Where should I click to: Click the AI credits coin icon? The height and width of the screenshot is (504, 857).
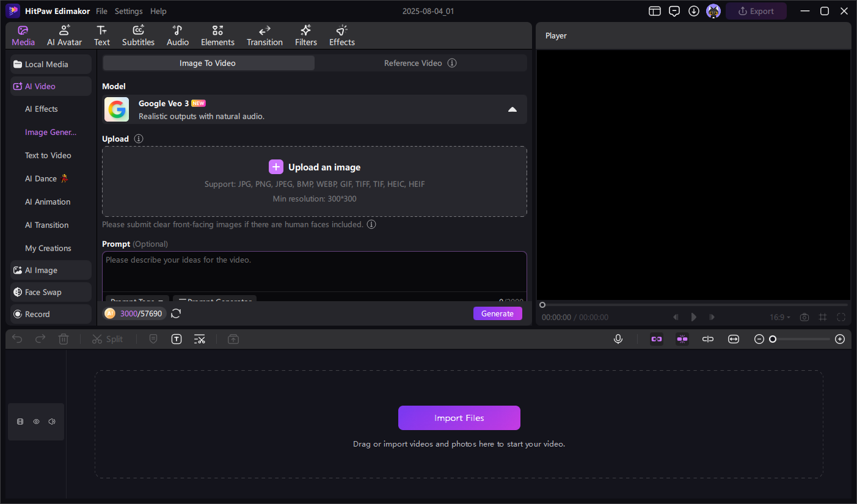[110, 313]
